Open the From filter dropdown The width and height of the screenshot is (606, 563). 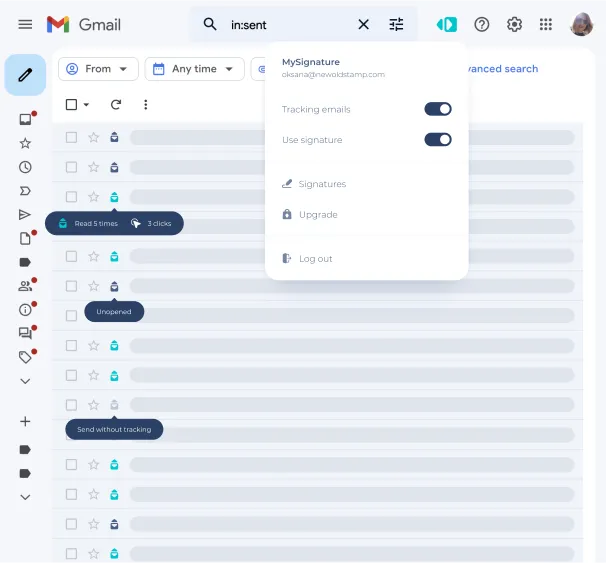pos(98,69)
